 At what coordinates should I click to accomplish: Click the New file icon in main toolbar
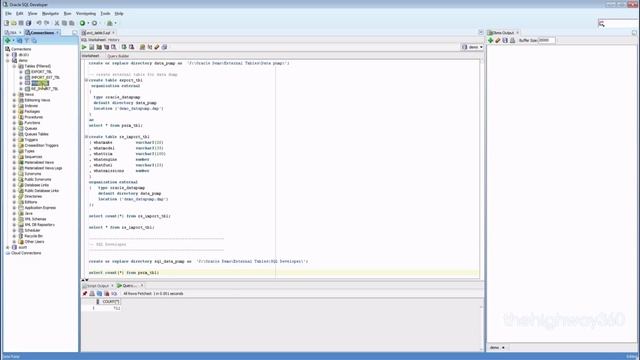(6, 23)
